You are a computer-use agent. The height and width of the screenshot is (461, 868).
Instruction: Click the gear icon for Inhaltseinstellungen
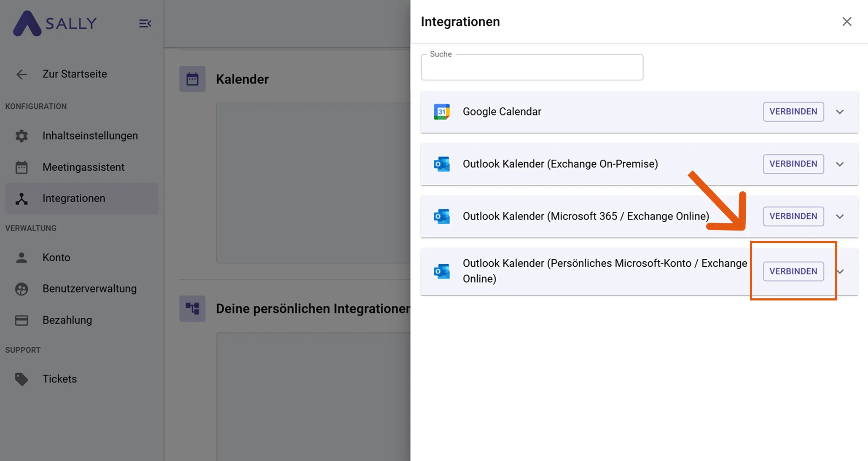21,136
